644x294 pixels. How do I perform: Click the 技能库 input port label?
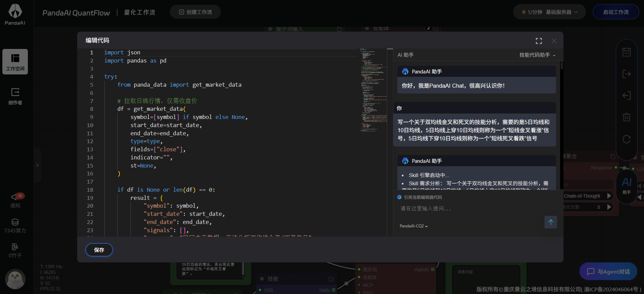coord(370,277)
